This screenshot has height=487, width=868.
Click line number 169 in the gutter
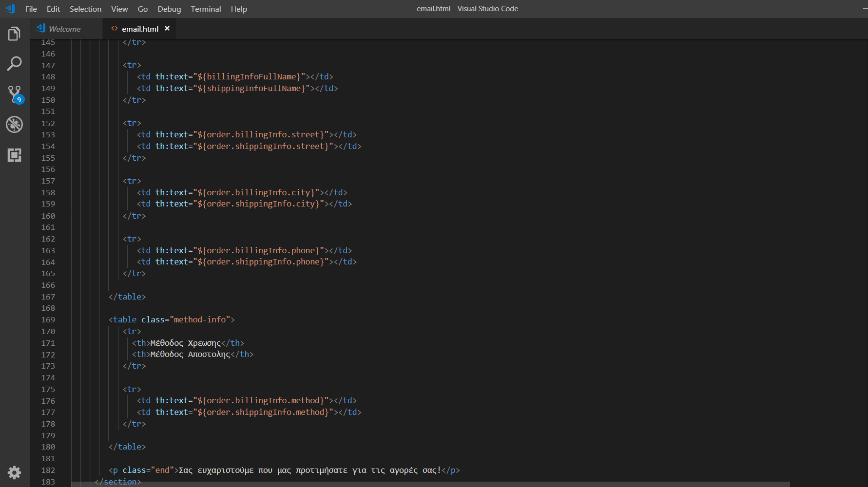pyautogui.click(x=48, y=320)
